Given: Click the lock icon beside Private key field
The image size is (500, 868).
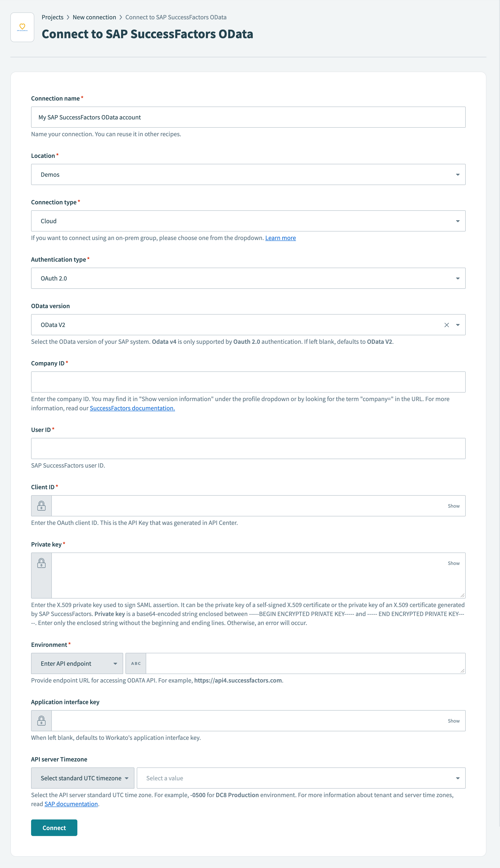Looking at the screenshot, I should click(x=41, y=563).
